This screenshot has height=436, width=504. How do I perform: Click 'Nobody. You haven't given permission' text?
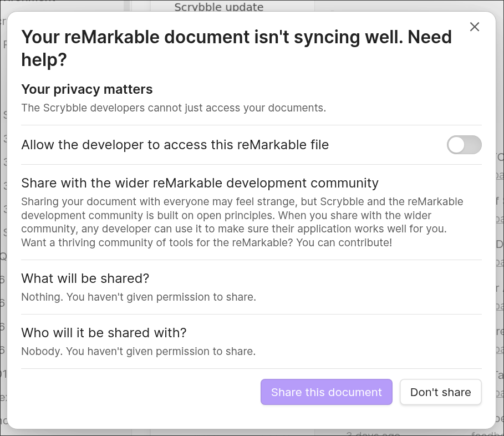(139, 351)
